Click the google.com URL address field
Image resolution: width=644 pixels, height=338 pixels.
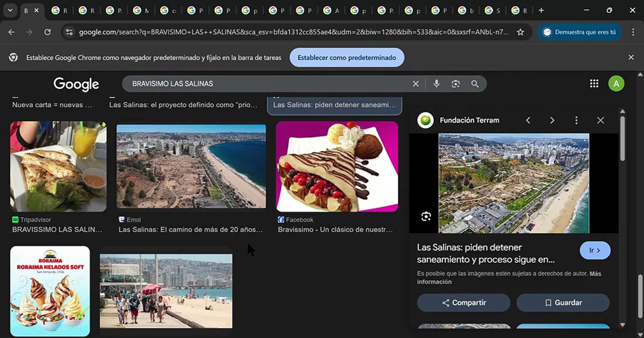[294, 32]
